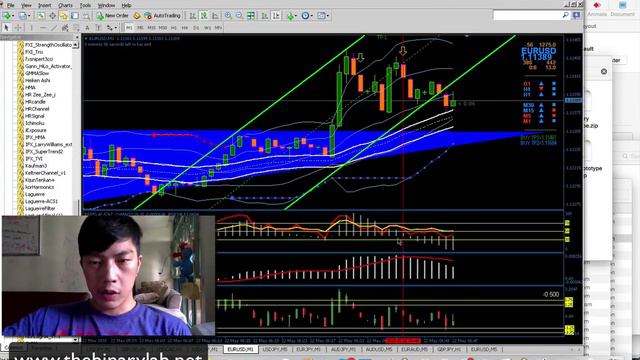This screenshot has width=640, height=360.
Task: Open the Periods clock dropdown
Action: (x=307, y=16)
